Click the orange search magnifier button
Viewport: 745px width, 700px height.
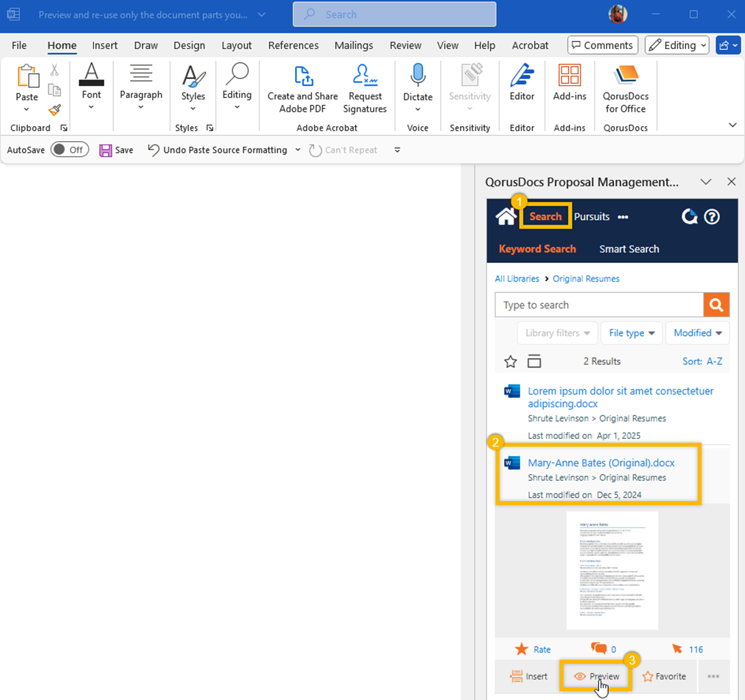click(716, 305)
